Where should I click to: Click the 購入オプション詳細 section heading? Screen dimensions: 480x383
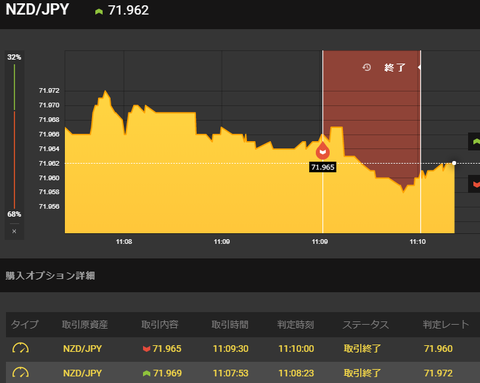coord(50,276)
